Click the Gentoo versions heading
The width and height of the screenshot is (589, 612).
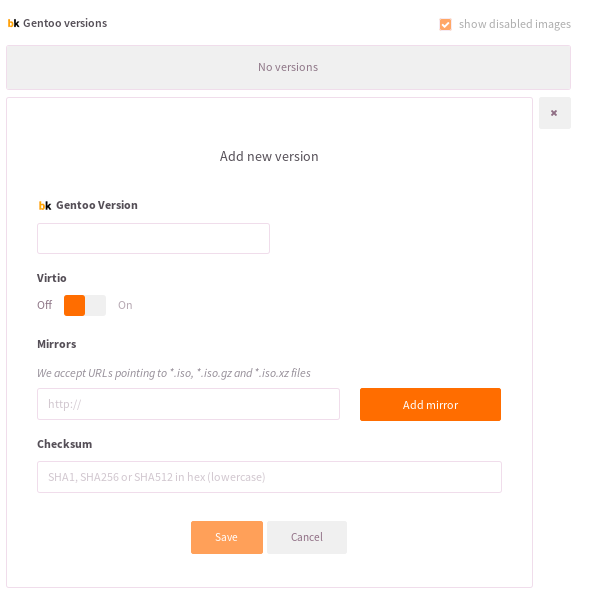65,23
